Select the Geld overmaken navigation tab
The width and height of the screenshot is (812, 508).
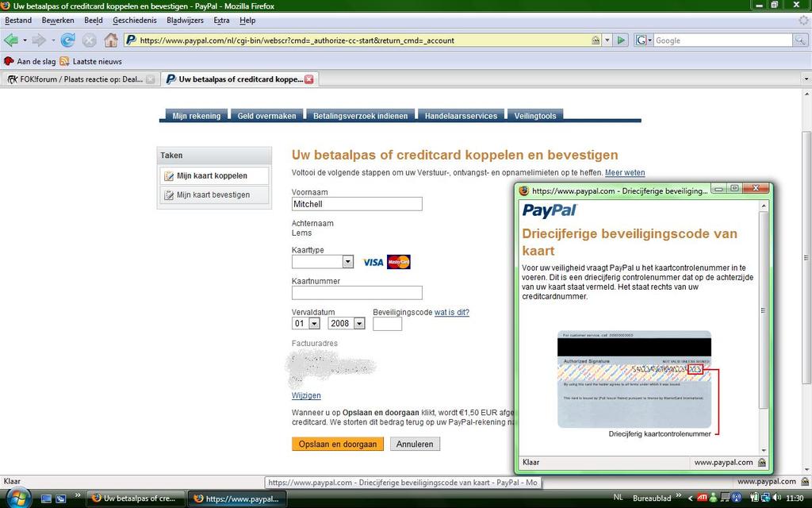pos(266,116)
